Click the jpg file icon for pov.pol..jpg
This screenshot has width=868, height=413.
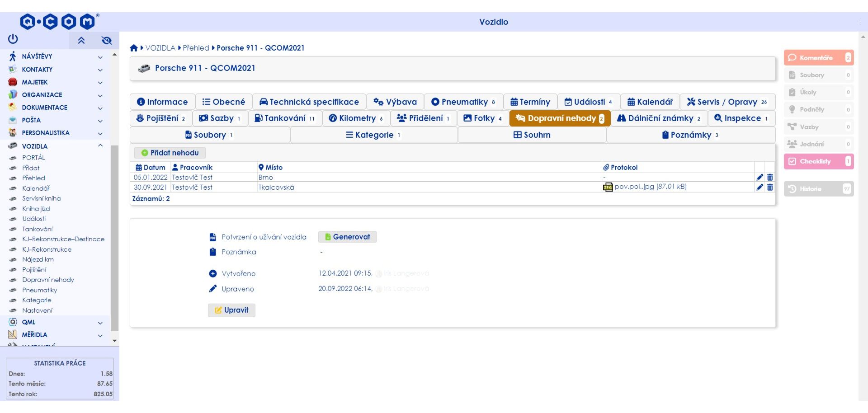[x=608, y=187]
